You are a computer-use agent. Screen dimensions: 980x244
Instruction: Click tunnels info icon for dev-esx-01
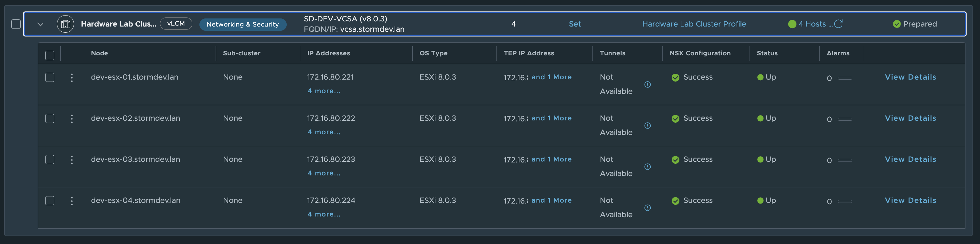tap(647, 84)
